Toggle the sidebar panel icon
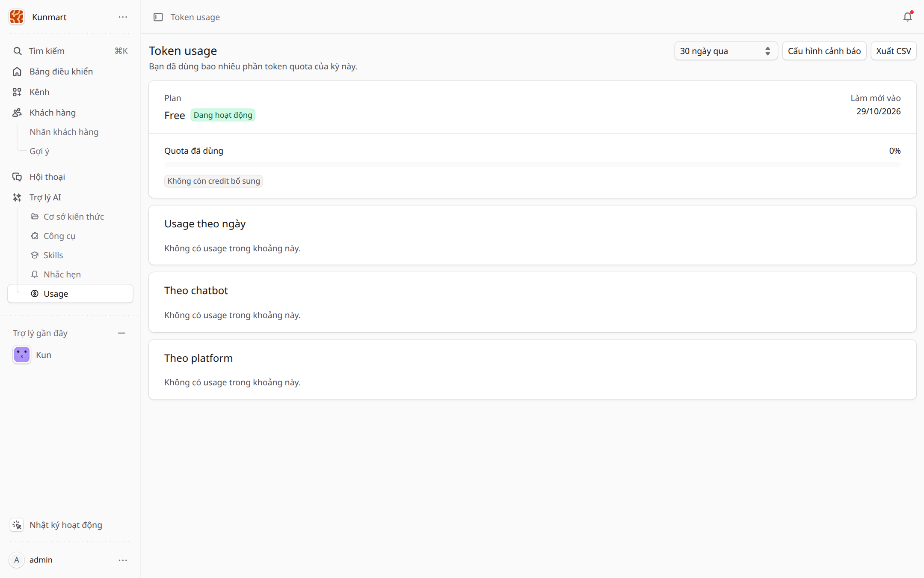Screen dimensions: 924x578 point(158,17)
